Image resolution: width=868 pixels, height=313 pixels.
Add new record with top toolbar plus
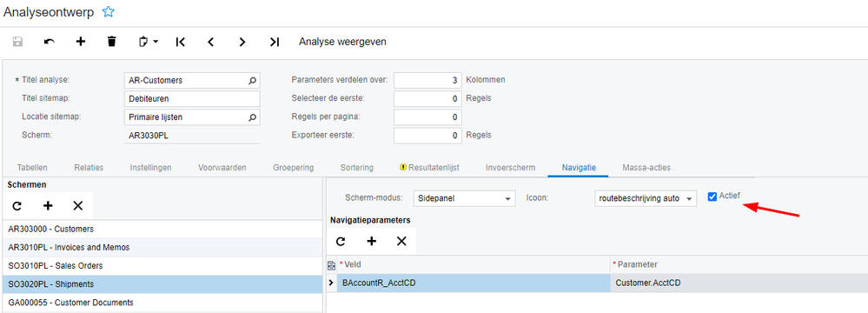[x=81, y=42]
